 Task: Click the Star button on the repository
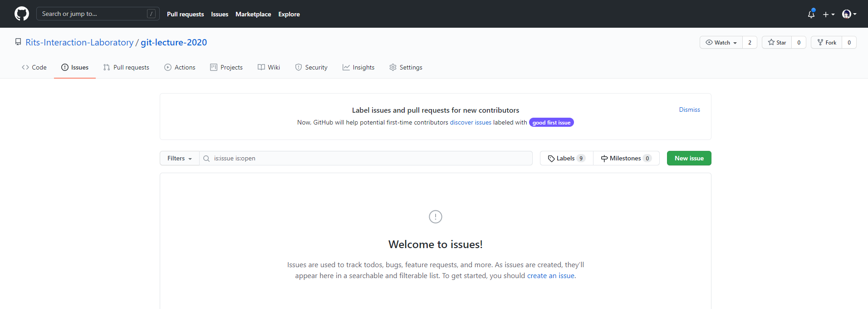pyautogui.click(x=777, y=42)
